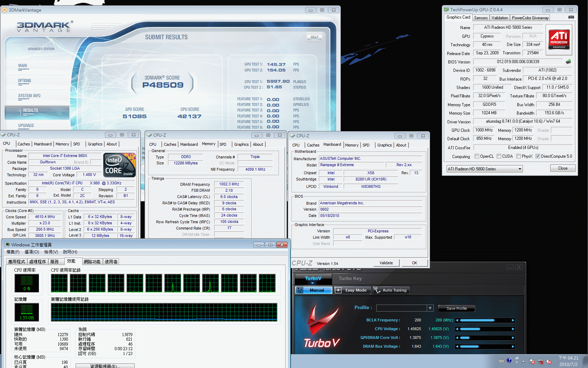Open Graphics tab in CPU-Z Mainboard window
588x368 pixels.
pyautogui.click(x=384, y=145)
